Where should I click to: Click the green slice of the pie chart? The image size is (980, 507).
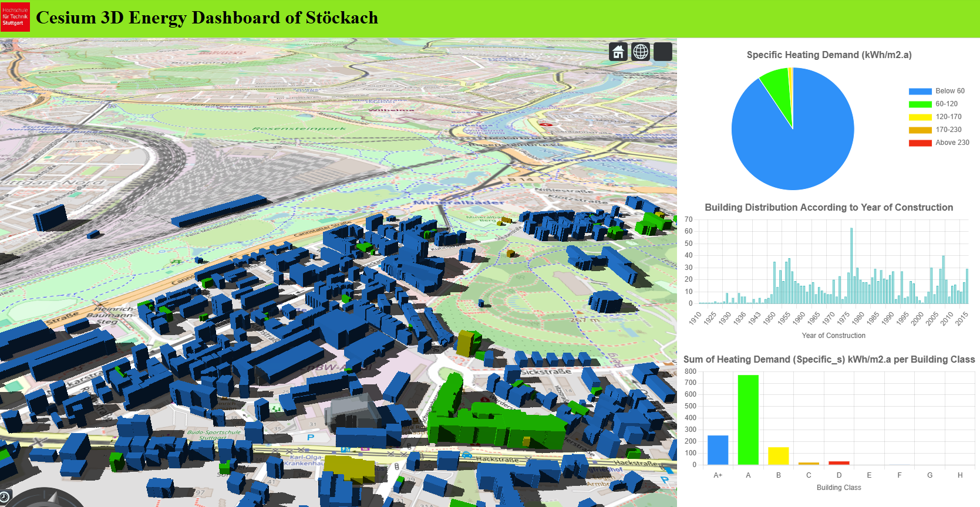point(779,85)
